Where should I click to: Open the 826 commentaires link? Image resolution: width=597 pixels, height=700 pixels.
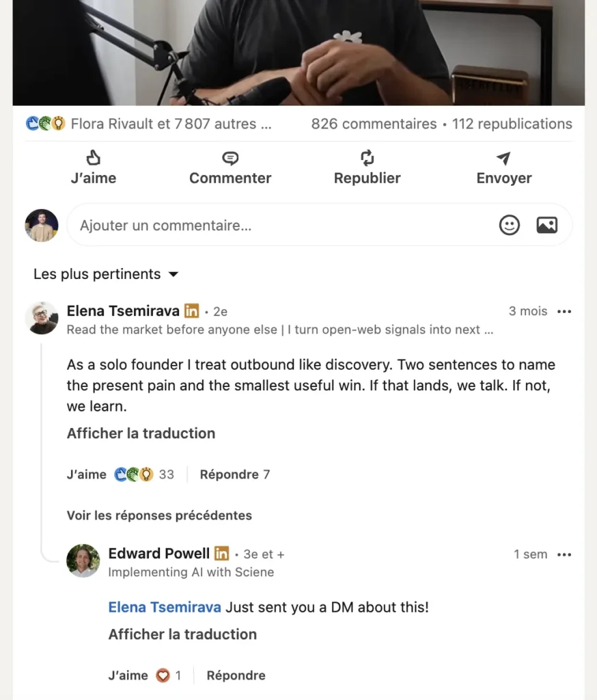tap(373, 124)
